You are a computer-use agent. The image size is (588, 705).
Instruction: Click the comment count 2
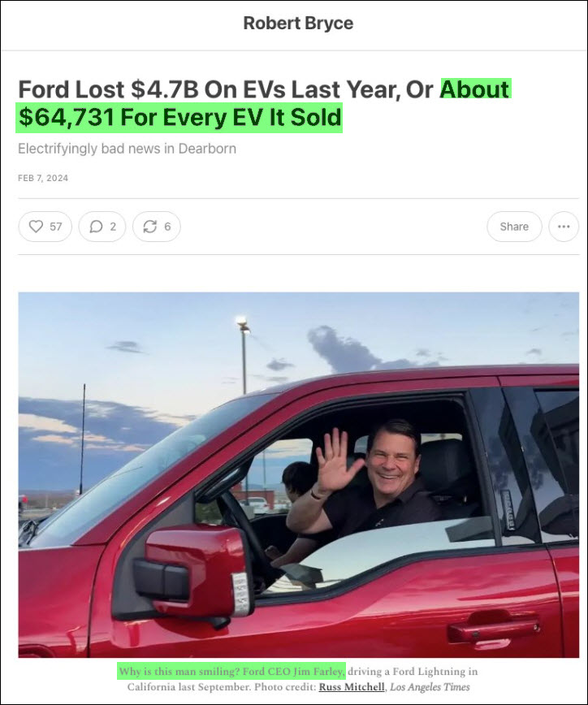(x=113, y=227)
